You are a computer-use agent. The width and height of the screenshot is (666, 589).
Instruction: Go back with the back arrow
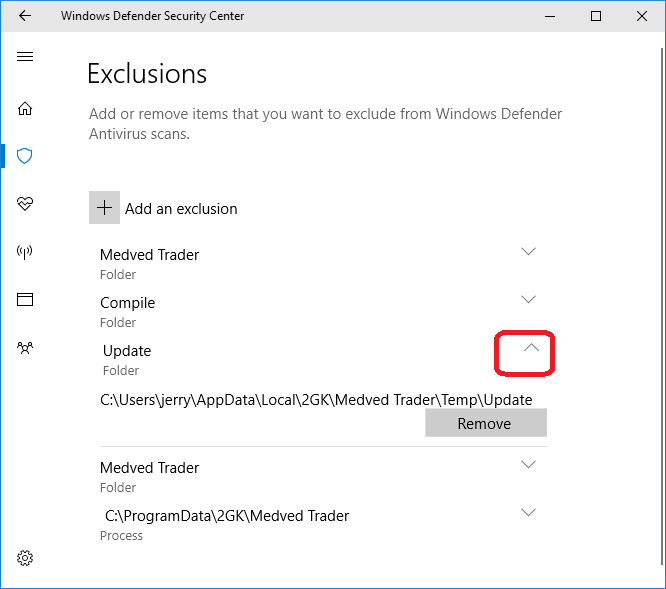point(25,16)
